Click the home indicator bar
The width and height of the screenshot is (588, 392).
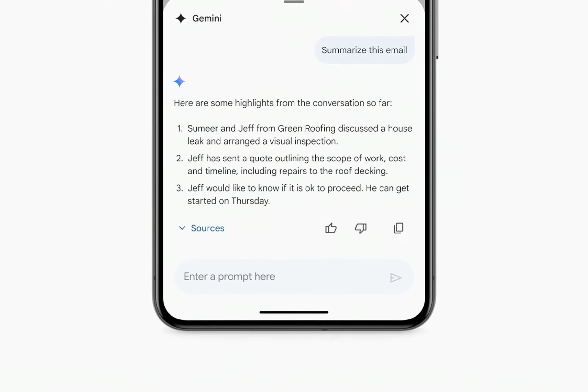(x=294, y=312)
